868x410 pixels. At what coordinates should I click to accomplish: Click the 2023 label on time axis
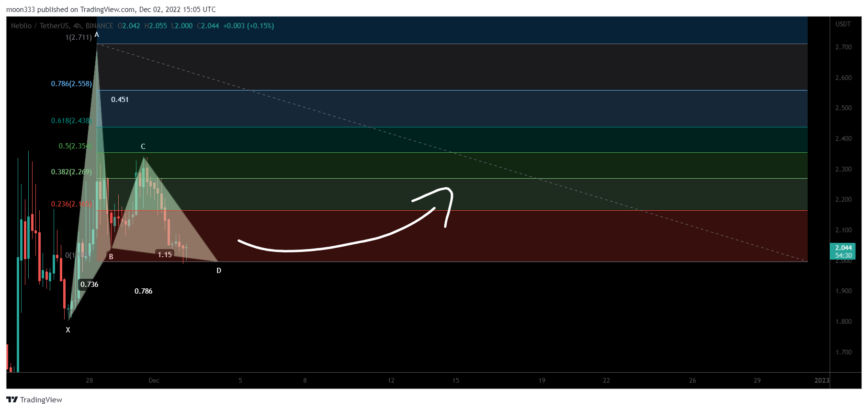coord(822,380)
